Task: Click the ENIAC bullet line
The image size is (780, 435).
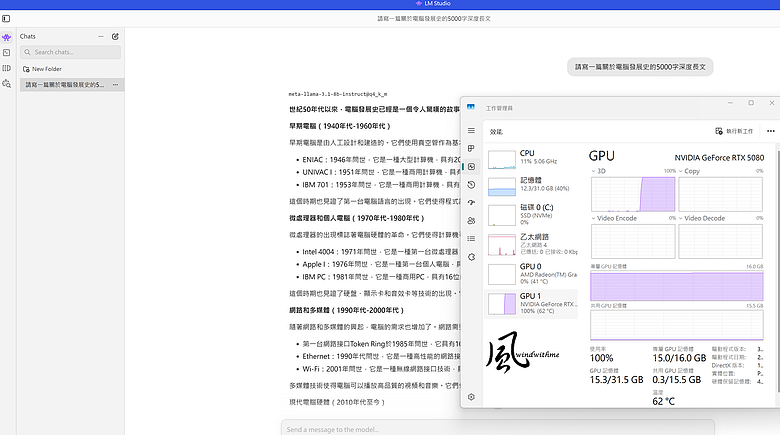Action: click(x=381, y=160)
